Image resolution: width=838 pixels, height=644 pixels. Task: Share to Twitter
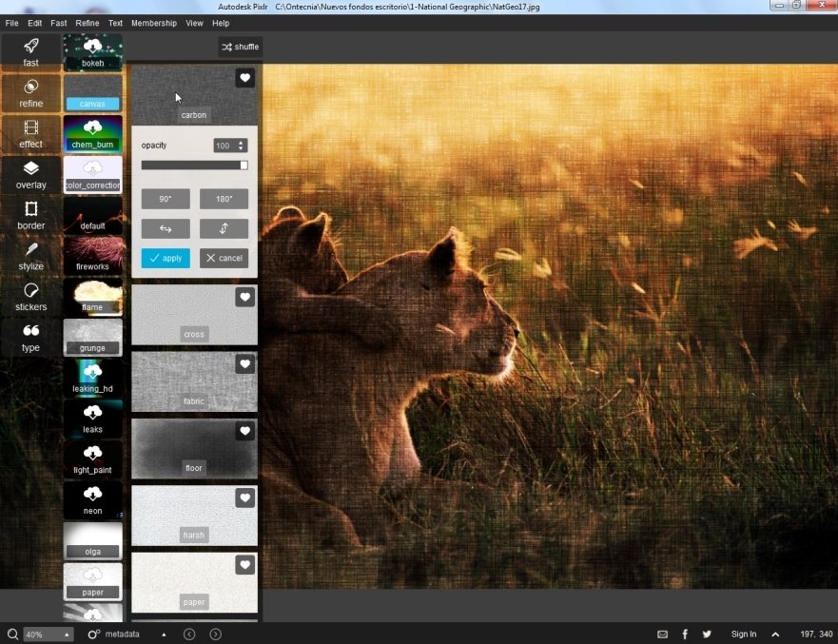707,634
